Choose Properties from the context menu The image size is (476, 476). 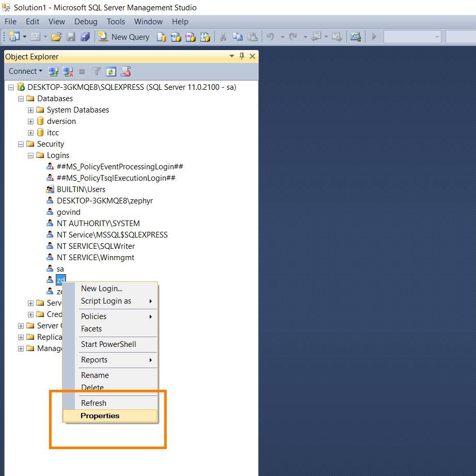pyautogui.click(x=100, y=416)
